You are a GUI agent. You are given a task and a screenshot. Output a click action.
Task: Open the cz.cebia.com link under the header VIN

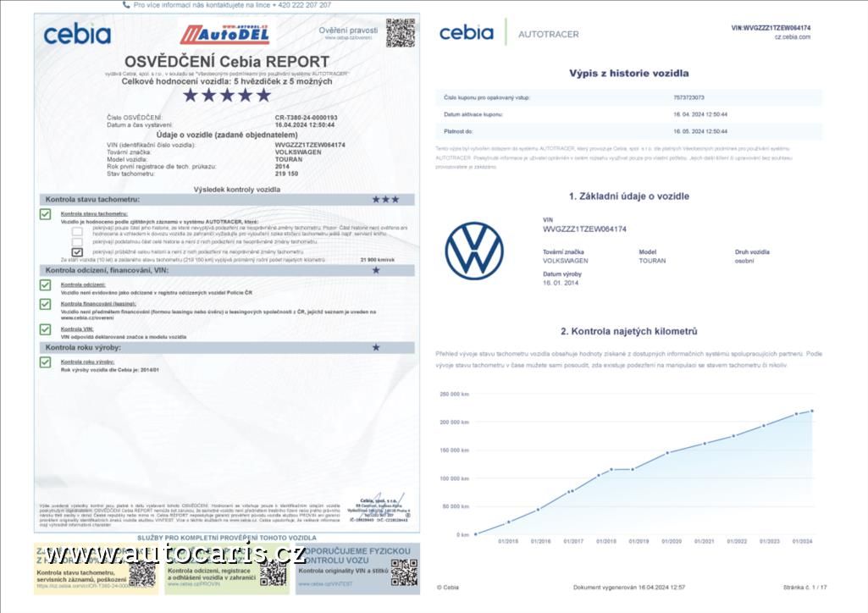[792, 37]
